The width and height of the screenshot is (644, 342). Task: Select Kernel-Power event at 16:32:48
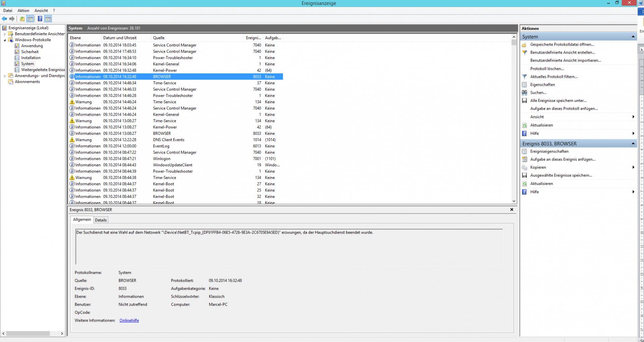[x=176, y=70]
